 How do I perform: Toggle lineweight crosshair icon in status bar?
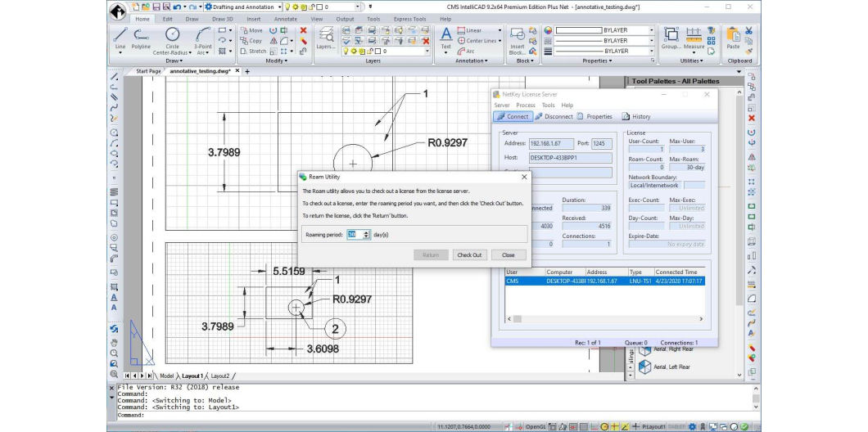[x=635, y=426]
